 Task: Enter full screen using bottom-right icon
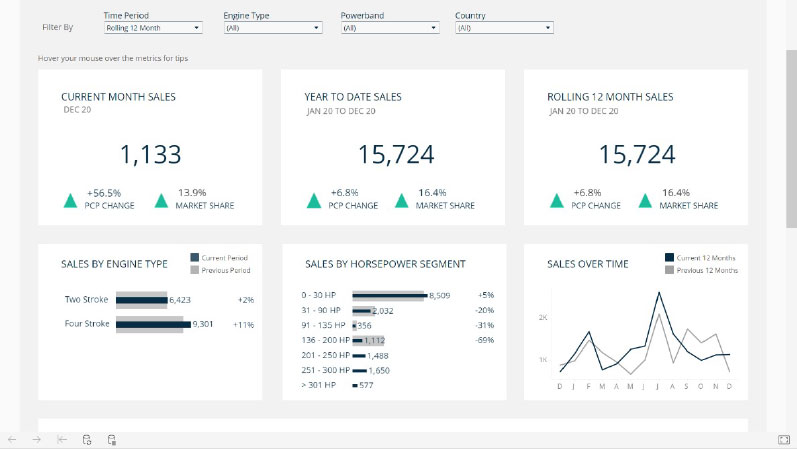tap(783, 439)
